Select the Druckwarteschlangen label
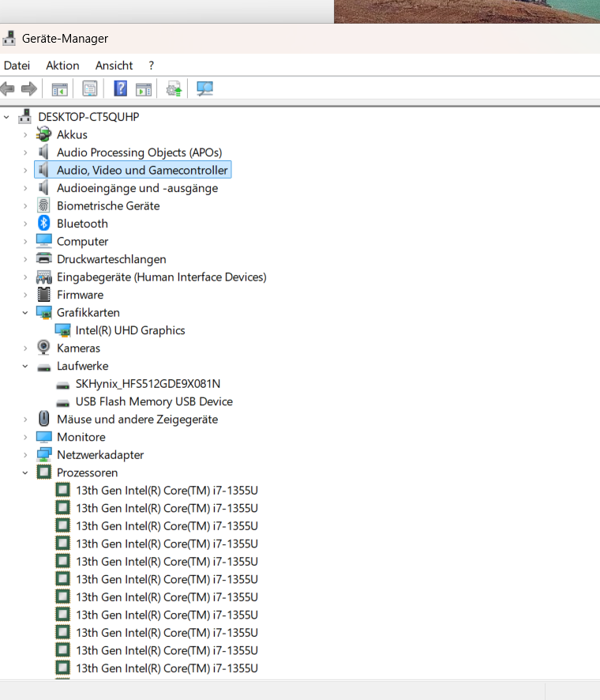600x700 pixels. pyautogui.click(x=111, y=259)
